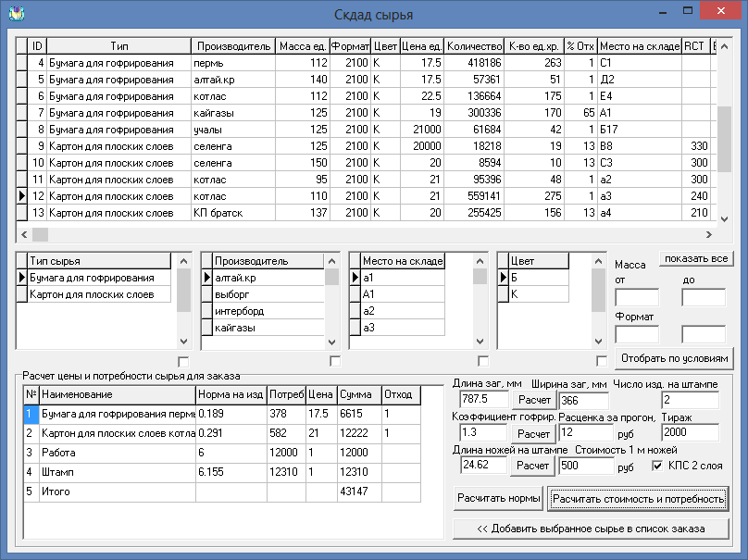This screenshot has width=748, height=560.
Task: Click the Отобрать по условиям button
Action: tap(674, 358)
